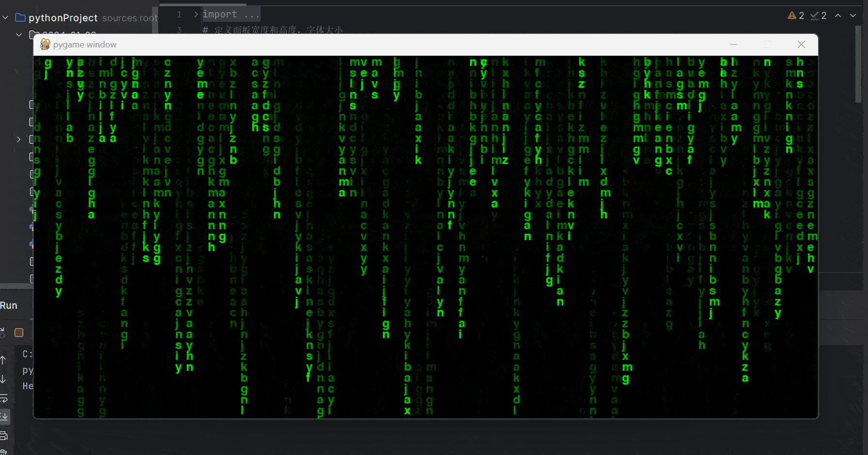This screenshot has width=868, height=455.
Task: Jump to previous problem using the up chevron
Action: coord(838,15)
